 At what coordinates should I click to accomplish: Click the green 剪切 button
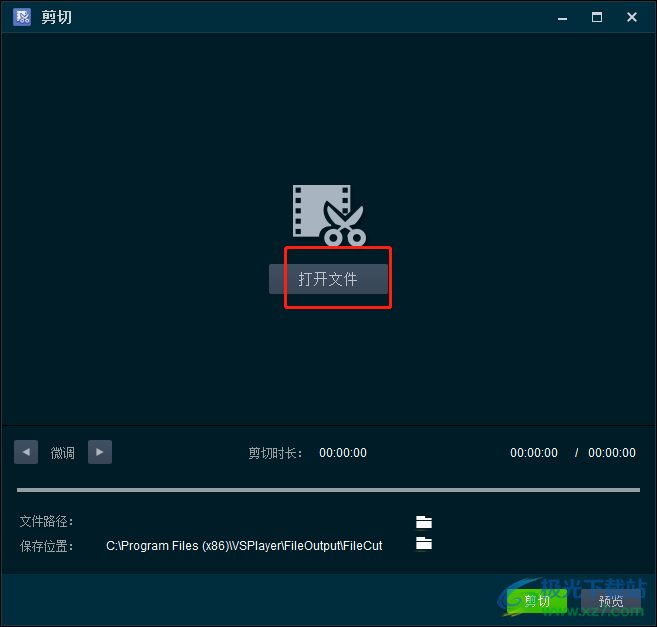click(537, 601)
